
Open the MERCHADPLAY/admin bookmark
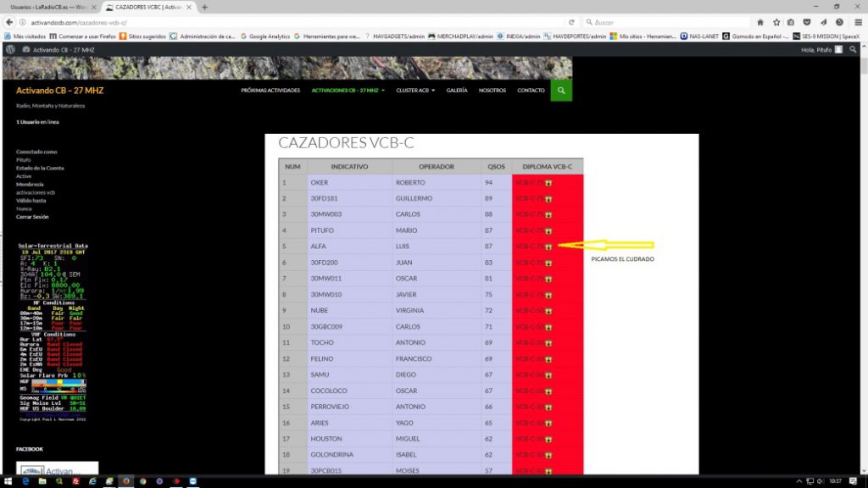click(x=460, y=36)
